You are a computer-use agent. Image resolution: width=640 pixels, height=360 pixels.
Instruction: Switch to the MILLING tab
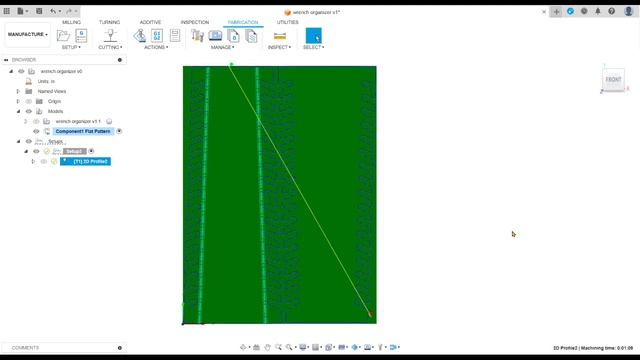pyautogui.click(x=71, y=22)
